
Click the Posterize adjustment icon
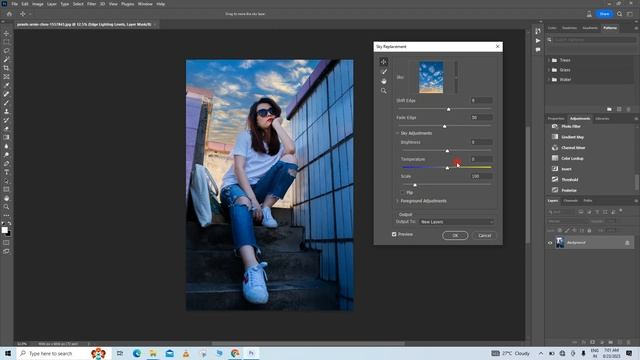click(x=555, y=190)
